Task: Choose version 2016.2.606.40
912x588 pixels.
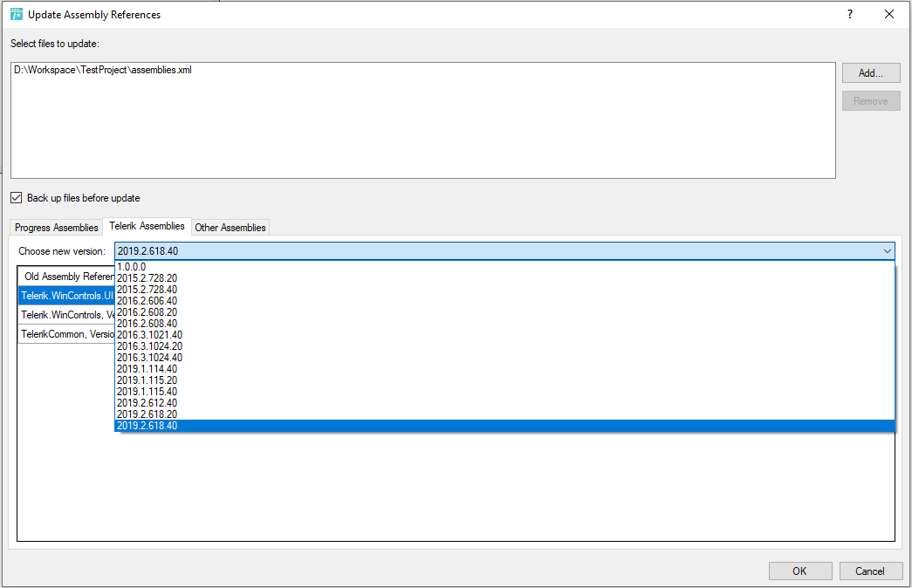Action: [504, 301]
